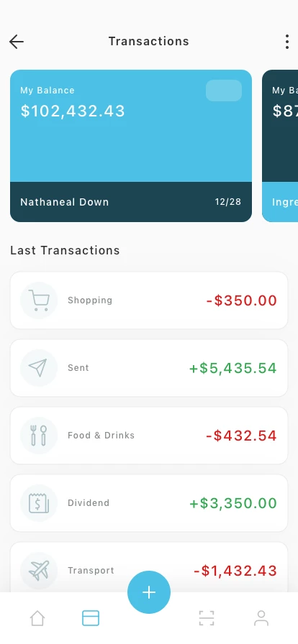Open the -$432.54 Food & Drinks transaction
The width and height of the screenshot is (298, 644).
point(149,436)
